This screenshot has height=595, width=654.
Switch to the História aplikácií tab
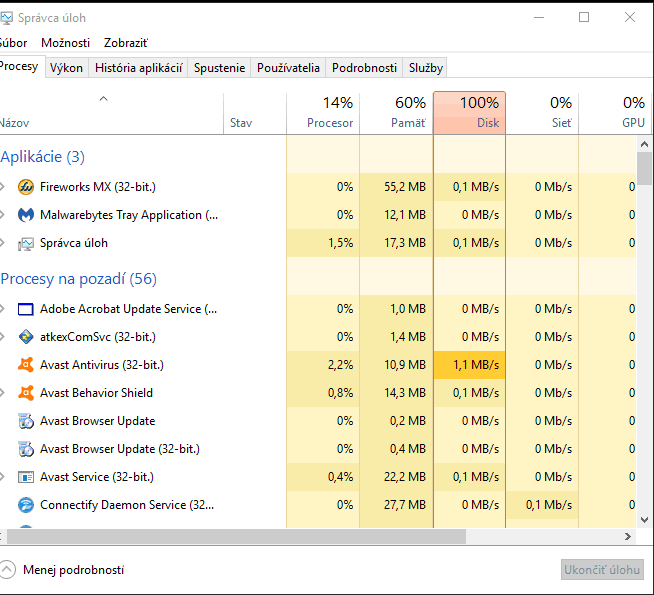coord(138,68)
